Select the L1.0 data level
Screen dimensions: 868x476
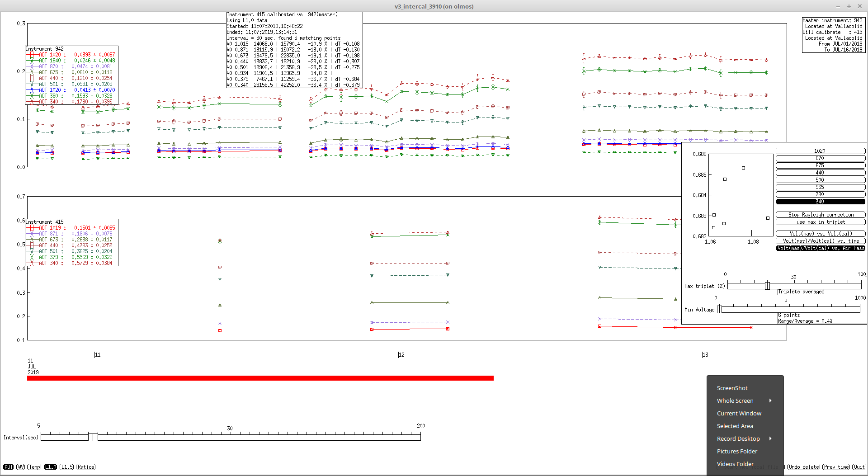51,467
